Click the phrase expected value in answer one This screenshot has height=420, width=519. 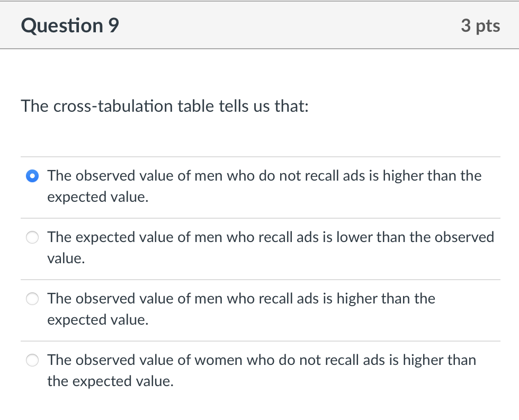(96, 196)
